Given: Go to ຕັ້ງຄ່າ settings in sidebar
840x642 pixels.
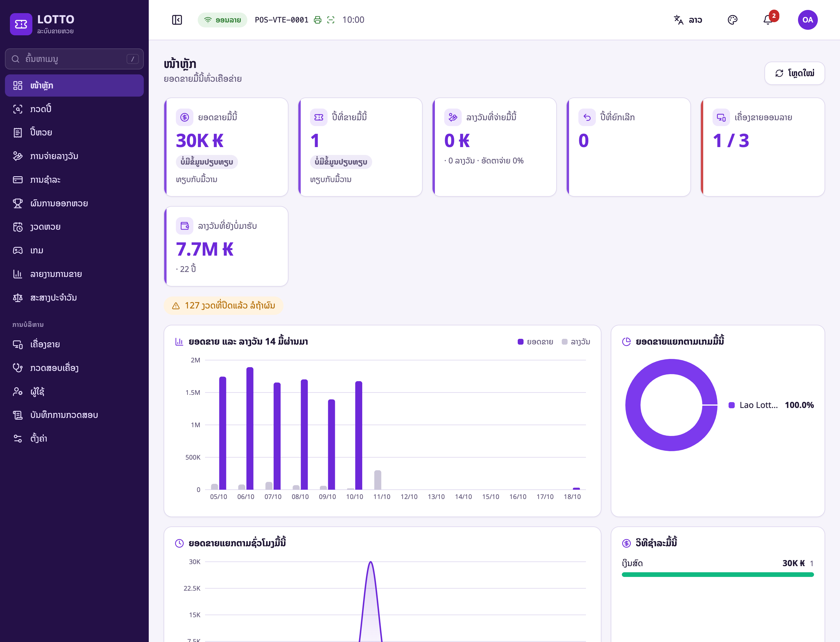Looking at the screenshot, I should (74, 438).
